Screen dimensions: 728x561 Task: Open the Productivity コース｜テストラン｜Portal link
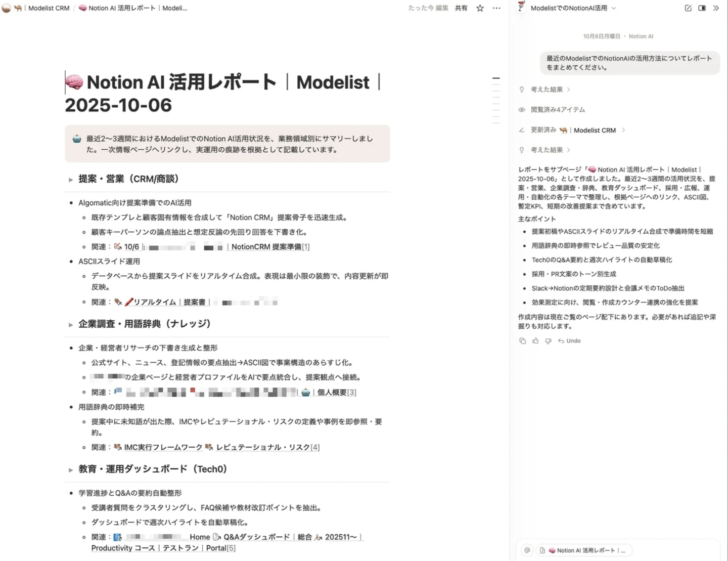pos(159,548)
